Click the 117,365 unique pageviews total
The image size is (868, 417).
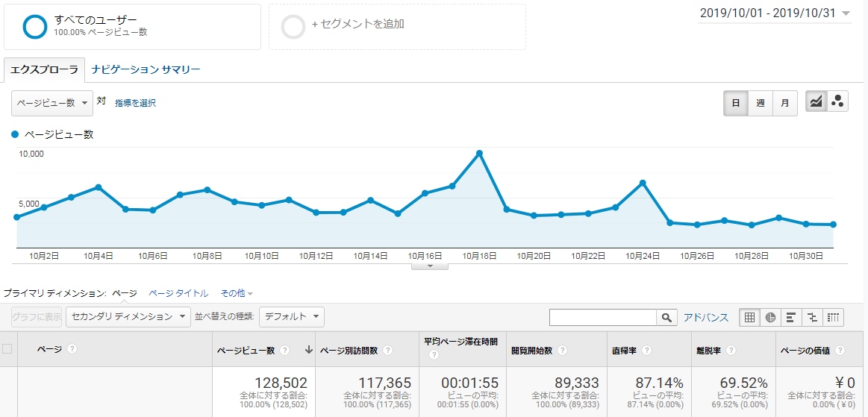coord(384,382)
